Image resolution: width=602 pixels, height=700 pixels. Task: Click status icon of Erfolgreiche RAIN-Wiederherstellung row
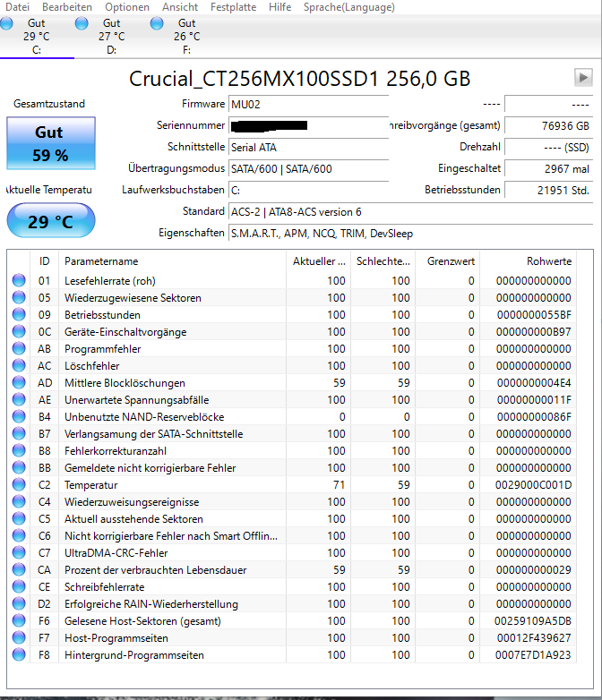19,603
